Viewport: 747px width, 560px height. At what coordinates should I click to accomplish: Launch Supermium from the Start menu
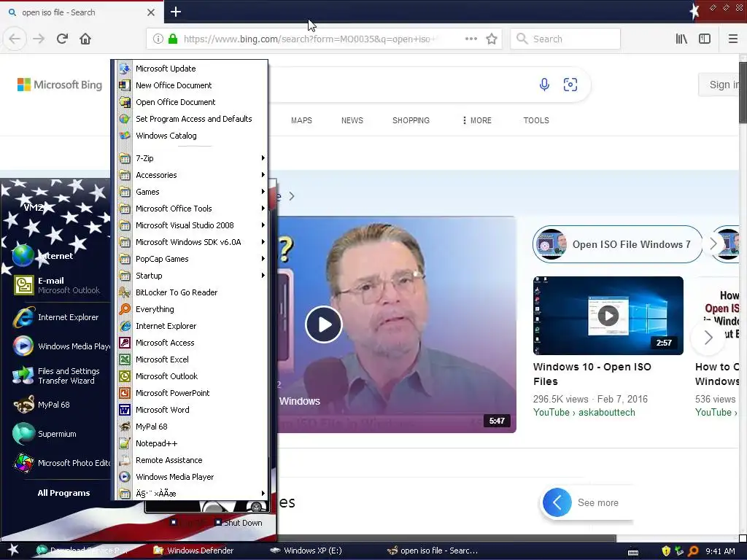[x=57, y=434]
